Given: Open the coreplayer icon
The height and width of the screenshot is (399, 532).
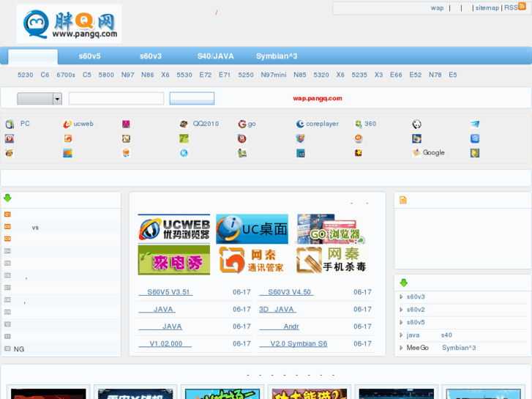Looking at the screenshot, I should pyautogui.click(x=300, y=124).
